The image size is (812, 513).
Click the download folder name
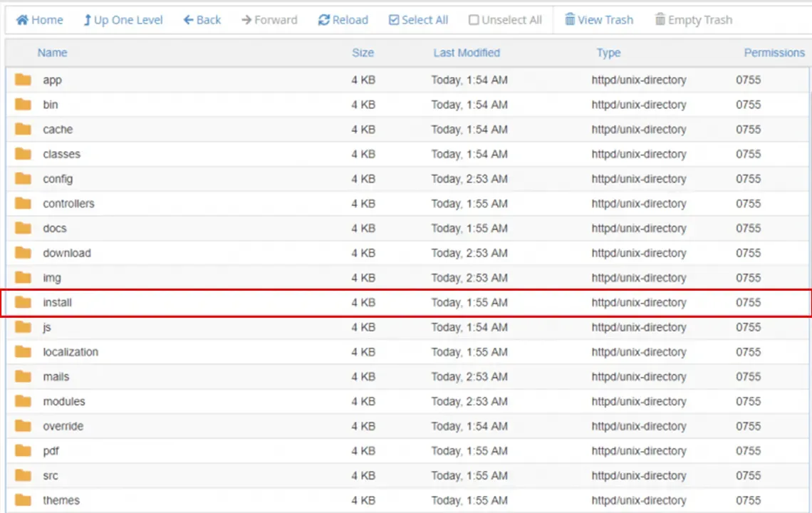pos(67,253)
